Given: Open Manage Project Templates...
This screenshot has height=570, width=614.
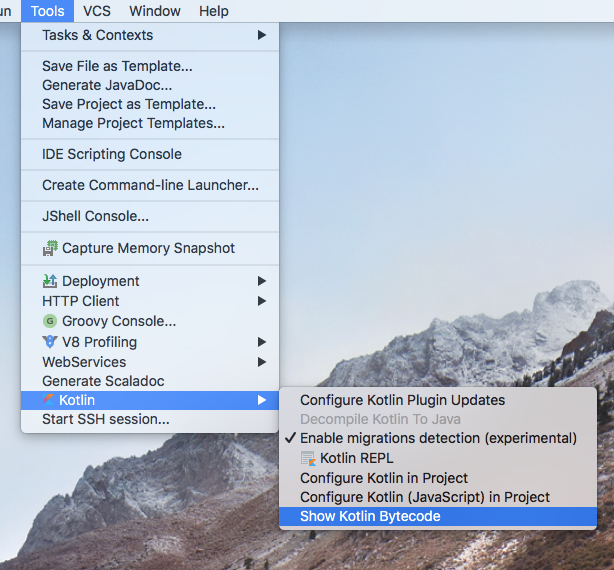Looking at the screenshot, I should coord(150,123).
